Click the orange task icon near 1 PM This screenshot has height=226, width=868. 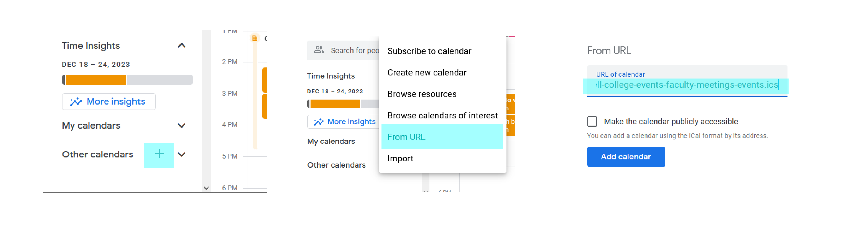point(255,38)
